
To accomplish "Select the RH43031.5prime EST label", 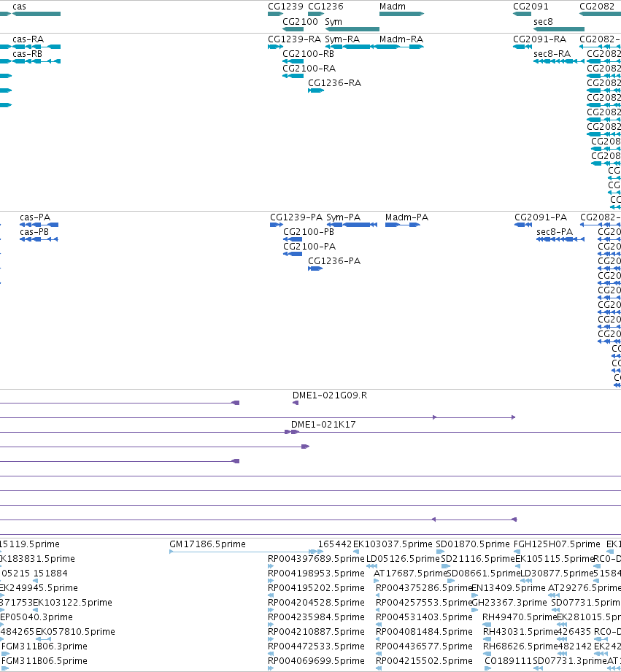I will click(x=520, y=632).
